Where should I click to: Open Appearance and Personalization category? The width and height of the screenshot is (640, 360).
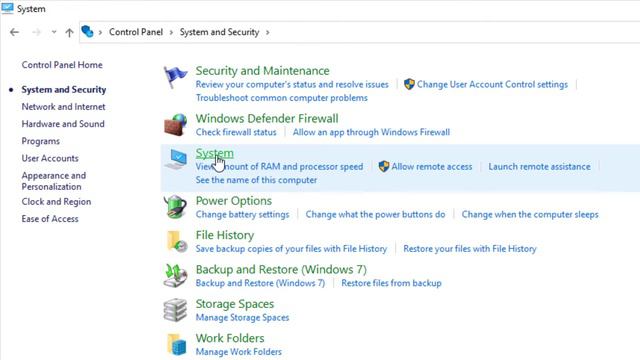tap(53, 181)
